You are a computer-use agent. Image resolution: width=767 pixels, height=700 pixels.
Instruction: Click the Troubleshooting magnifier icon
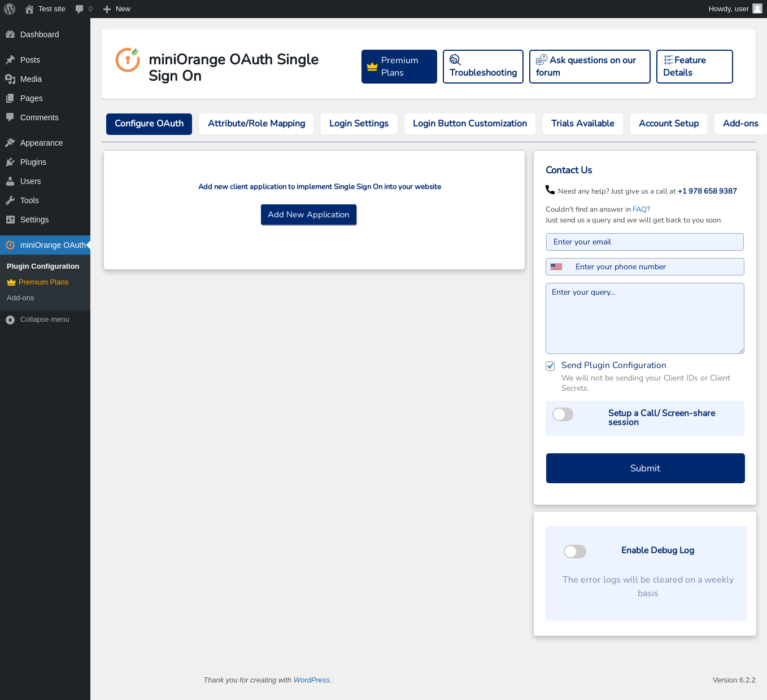pyautogui.click(x=455, y=60)
